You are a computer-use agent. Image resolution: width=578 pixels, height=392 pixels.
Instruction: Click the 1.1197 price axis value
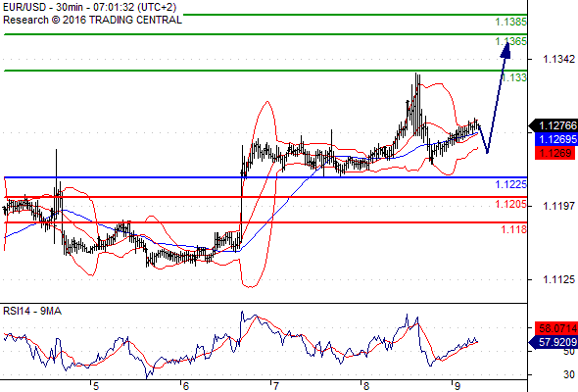(x=558, y=206)
